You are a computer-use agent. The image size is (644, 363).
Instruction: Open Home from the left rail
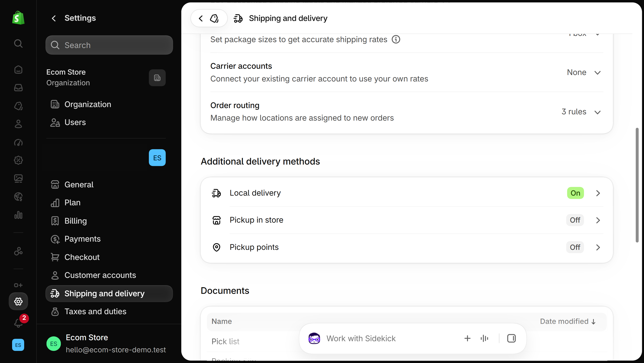[18, 70]
